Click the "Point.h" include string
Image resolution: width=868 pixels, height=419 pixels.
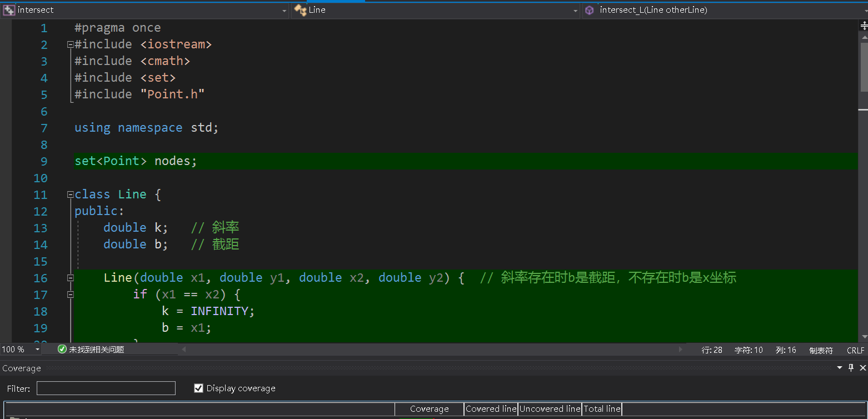click(x=172, y=94)
